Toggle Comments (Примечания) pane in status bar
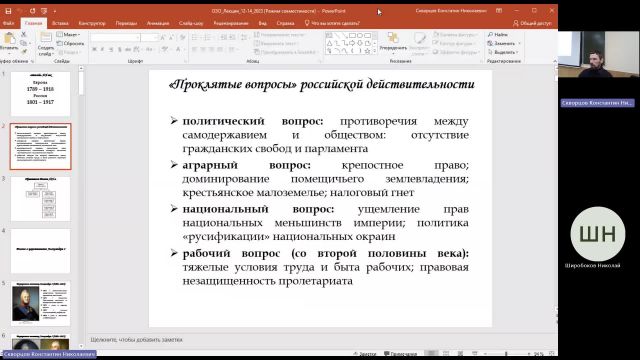The height and width of the screenshot is (360, 640). [400, 354]
